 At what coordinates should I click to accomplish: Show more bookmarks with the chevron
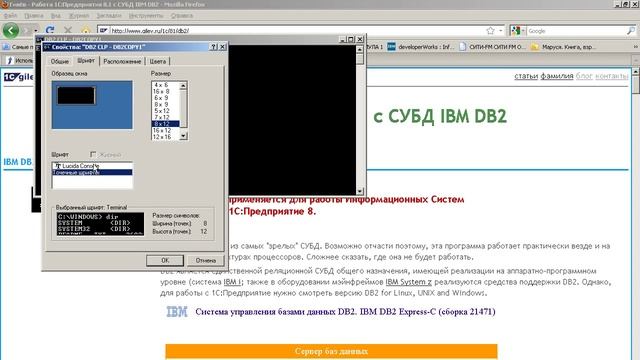point(636,47)
